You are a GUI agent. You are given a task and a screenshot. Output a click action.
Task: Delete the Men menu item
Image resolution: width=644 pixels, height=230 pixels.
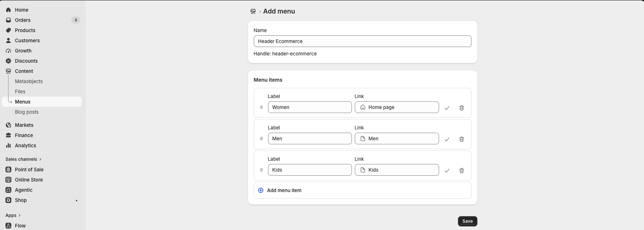click(x=462, y=139)
